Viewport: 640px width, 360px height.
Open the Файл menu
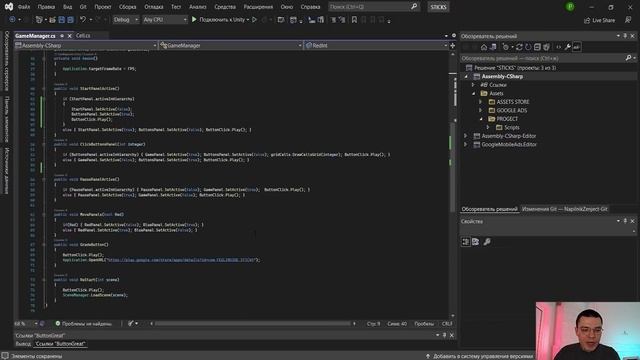tap(24, 7)
